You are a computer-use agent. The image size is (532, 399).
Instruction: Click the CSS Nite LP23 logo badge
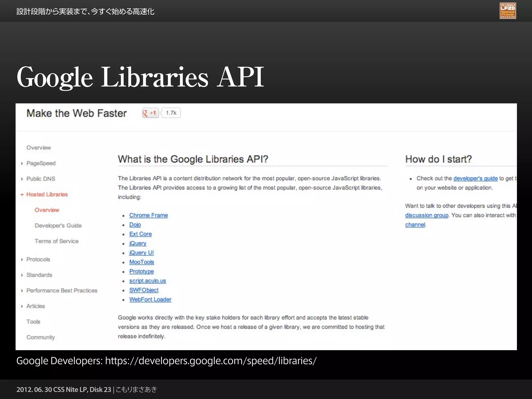tap(508, 11)
